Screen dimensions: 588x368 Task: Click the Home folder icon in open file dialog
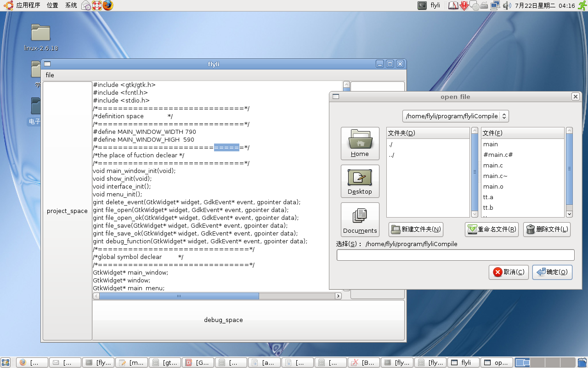360,144
